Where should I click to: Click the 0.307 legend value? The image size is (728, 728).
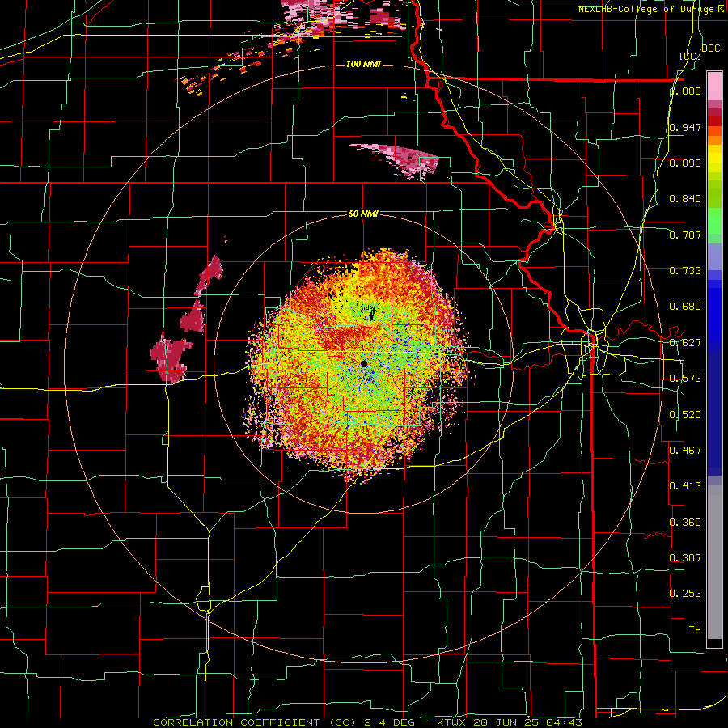pos(685,557)
